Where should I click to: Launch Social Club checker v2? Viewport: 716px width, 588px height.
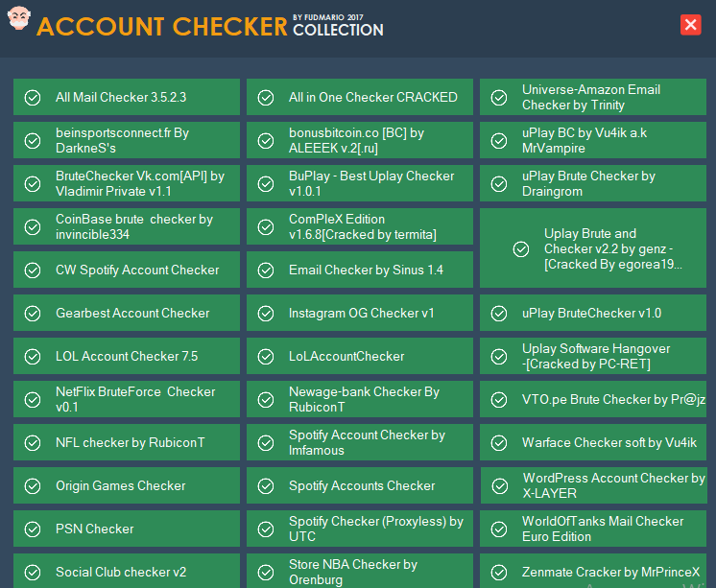coord(127,571)
